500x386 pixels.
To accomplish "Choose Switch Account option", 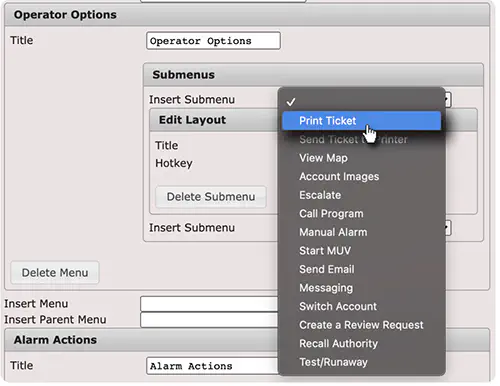I will [361, 306].
